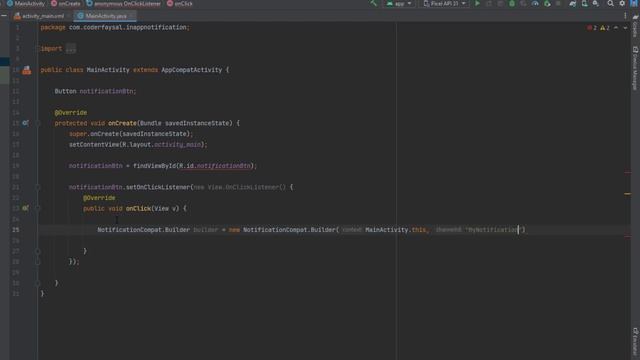640x360 pixels.
Task: Collapse the onCreate method fold marker
Action: [37, 123]
